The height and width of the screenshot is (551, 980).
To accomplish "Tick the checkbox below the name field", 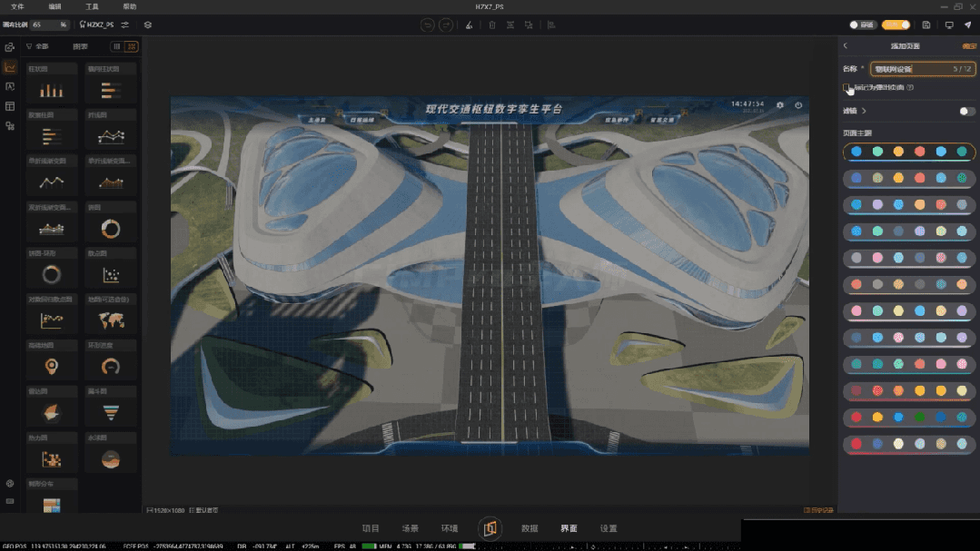I will [x=846, y=87].
